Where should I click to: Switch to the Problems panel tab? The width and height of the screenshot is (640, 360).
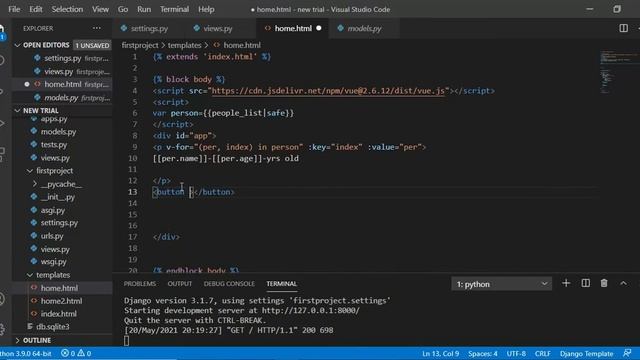pyautogui.click(x=140, y=284)
